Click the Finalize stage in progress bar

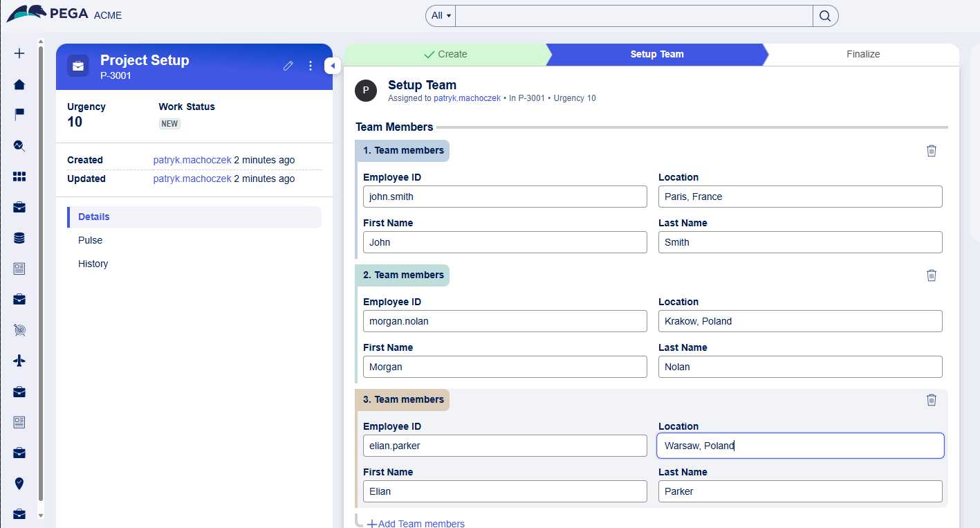[862, 54]
